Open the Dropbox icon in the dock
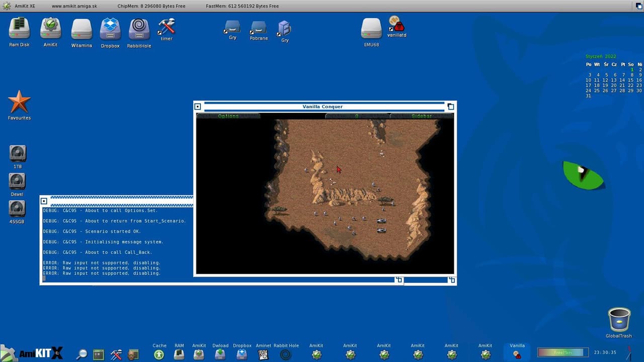Image resolution: width=644 pixels, height=362 pixels. (x=242, y=354)
